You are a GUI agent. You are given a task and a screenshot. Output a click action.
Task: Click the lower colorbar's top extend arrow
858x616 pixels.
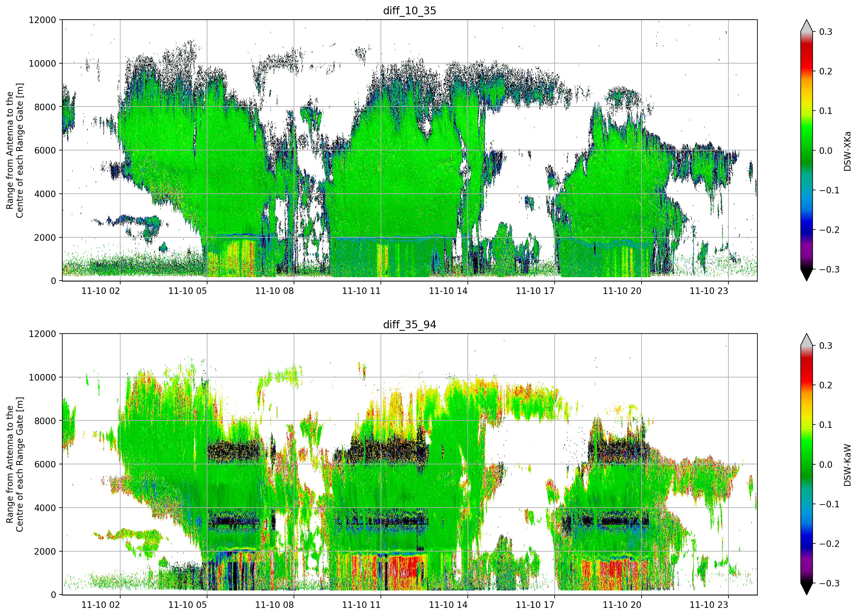(806, 339)
